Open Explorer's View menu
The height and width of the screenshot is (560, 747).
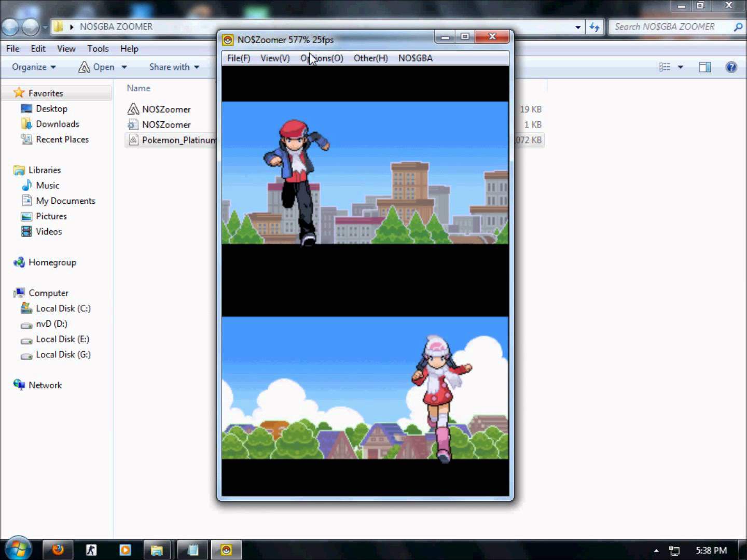[x=66, y=49]
